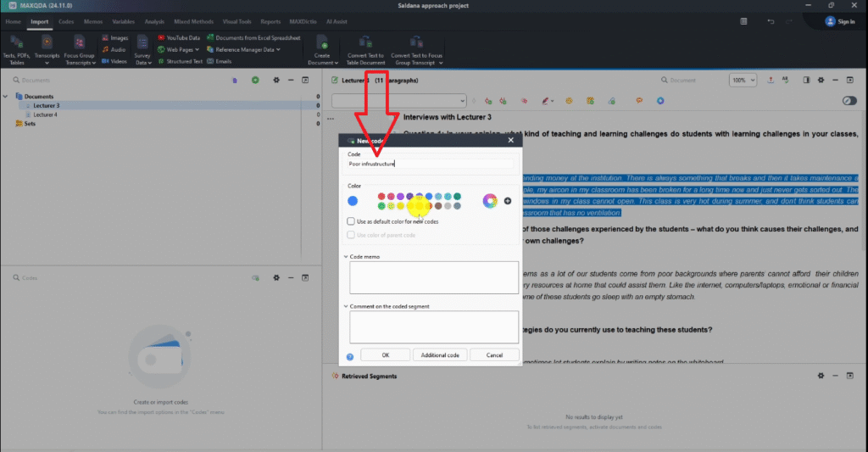The width and height of the screenshot is (868, 452).
Task: Open the Documents panel settings gear
Action: (x=275, y=80)
